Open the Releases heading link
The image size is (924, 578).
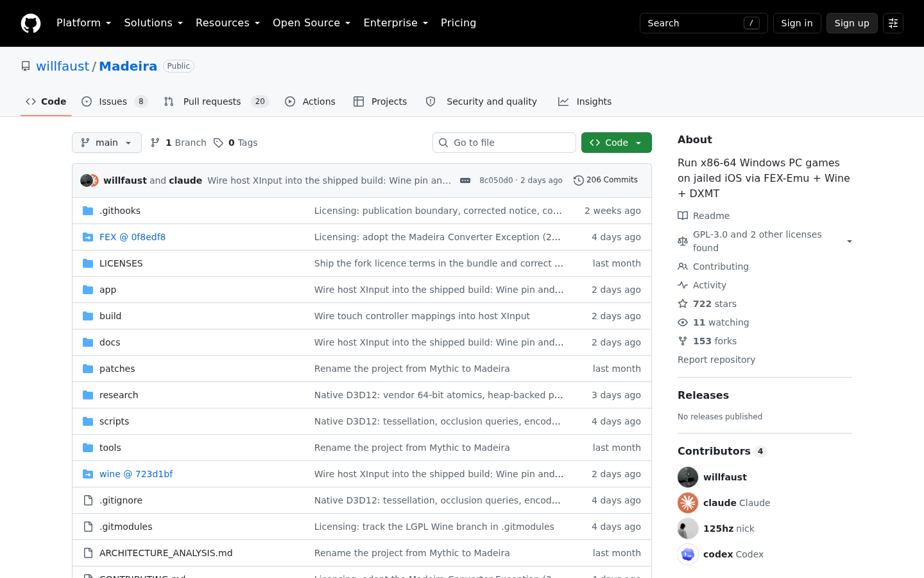click(703, 395)
